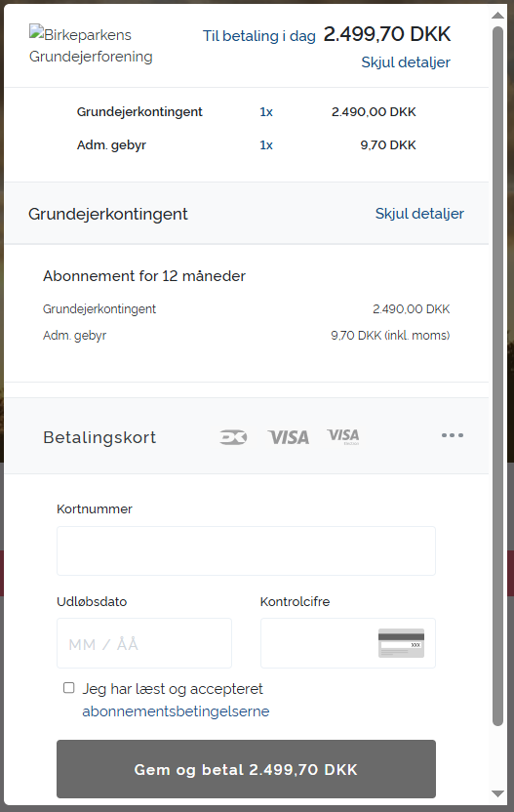The width and height of the screenshot is (514, 812).
Task: Focus the Kontrolcifre input field
Action: [348, 643]
